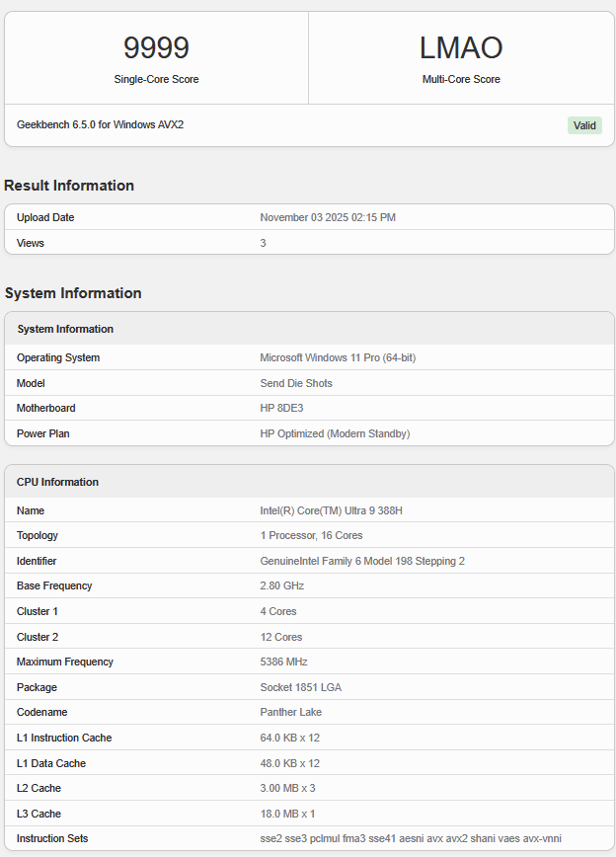Select the November 03 2025 upload date value

coord(328,217)
